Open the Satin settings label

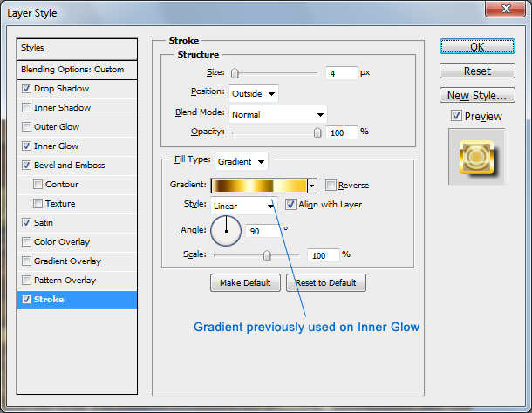[44, 222]
